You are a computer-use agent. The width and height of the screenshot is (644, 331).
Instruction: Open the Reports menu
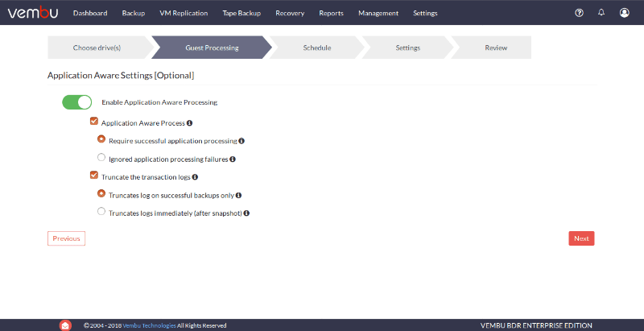pyautogui.click(x=331, y=13)
